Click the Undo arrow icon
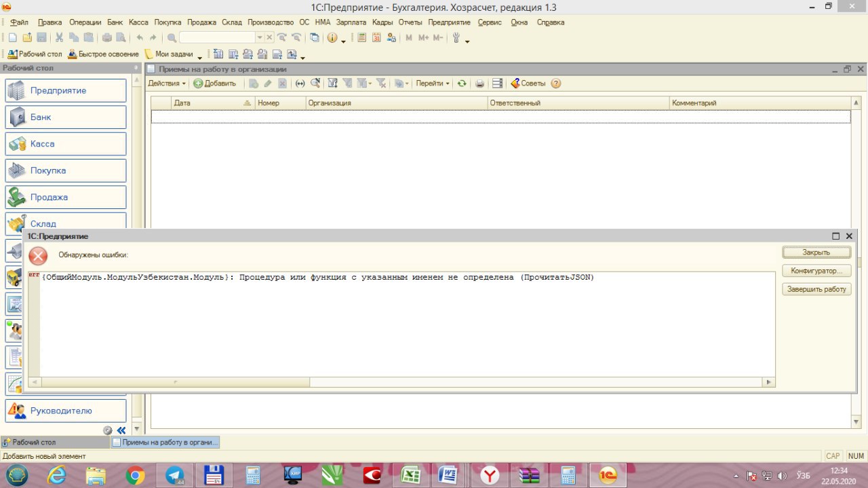This screenshot has height=488, width=868. tap(140, 38)
